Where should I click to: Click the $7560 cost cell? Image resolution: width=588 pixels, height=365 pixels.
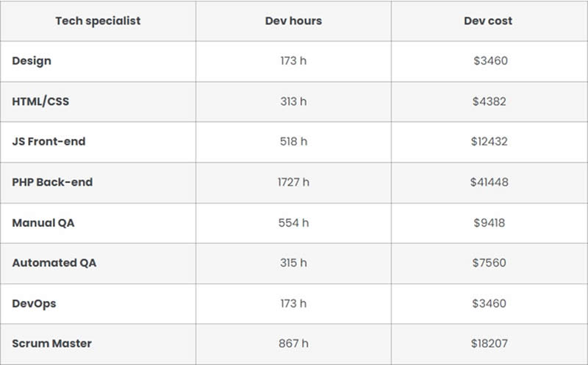(x=489, y=263)
